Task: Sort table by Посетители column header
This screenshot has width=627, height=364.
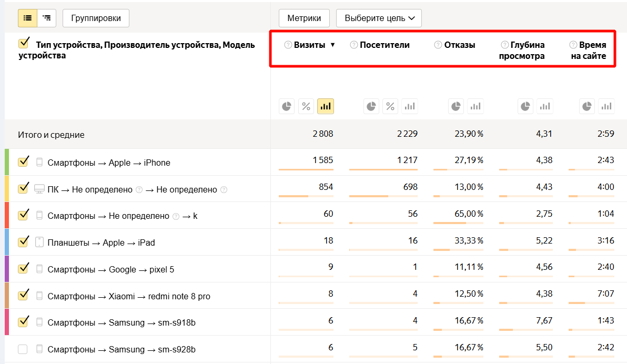Action: [385, 45]
